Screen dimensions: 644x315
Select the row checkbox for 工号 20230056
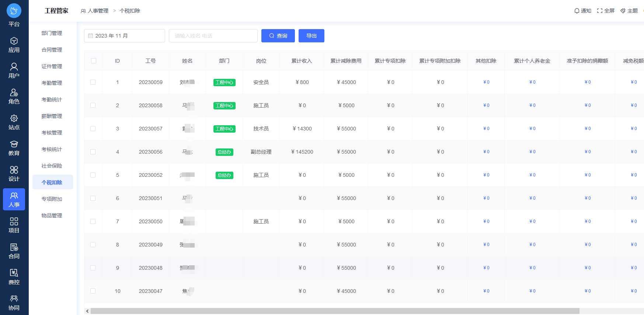point(93,152)
